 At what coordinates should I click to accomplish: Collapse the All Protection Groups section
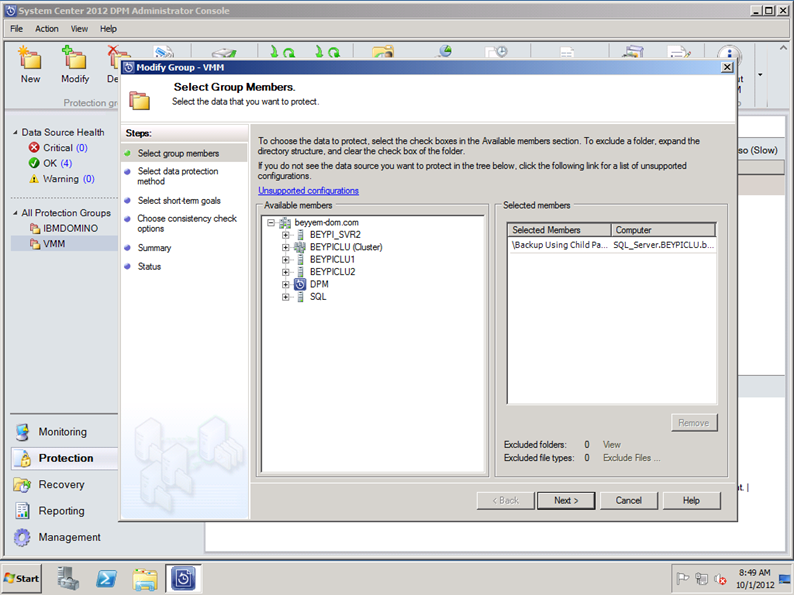[x=15, y=213]
